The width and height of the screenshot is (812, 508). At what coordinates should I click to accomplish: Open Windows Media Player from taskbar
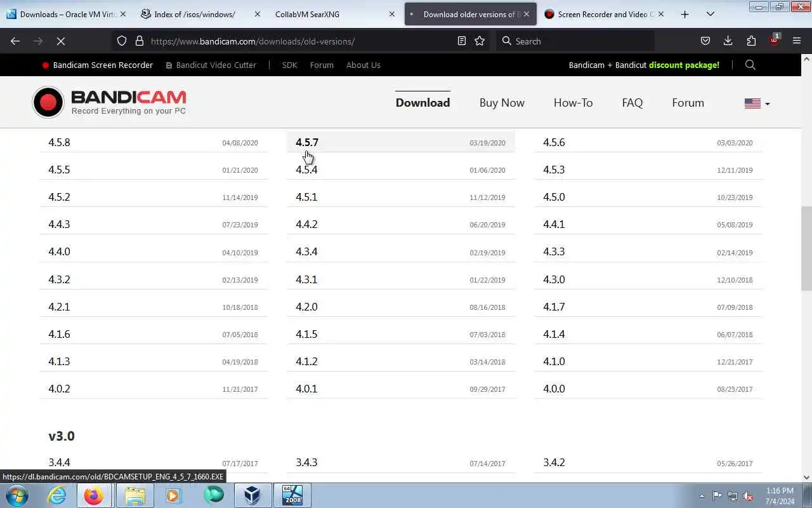click(173, 495)
